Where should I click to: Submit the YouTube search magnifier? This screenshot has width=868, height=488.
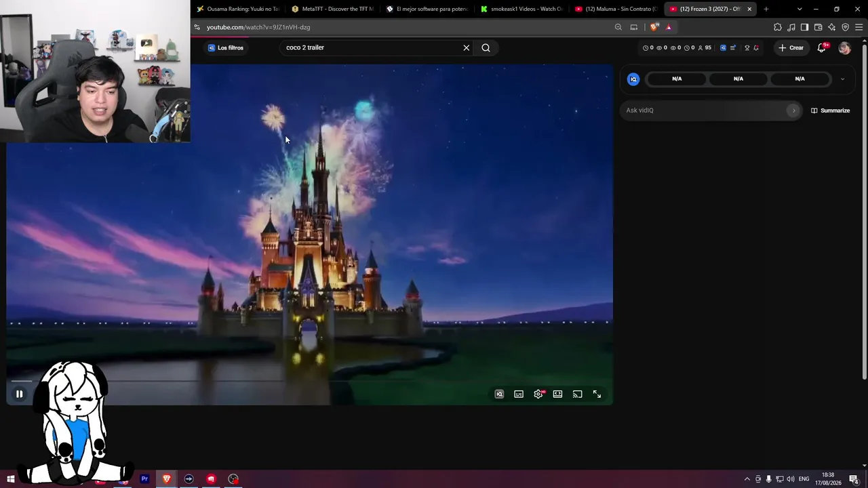[x=486, y=47]
